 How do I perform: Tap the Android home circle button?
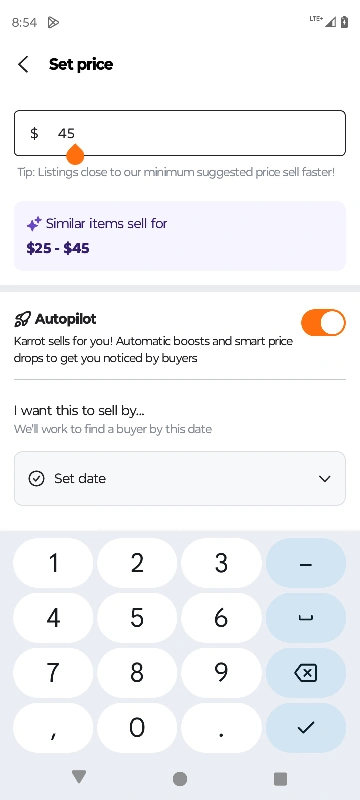pyautogui.click(x=179, y=779)
